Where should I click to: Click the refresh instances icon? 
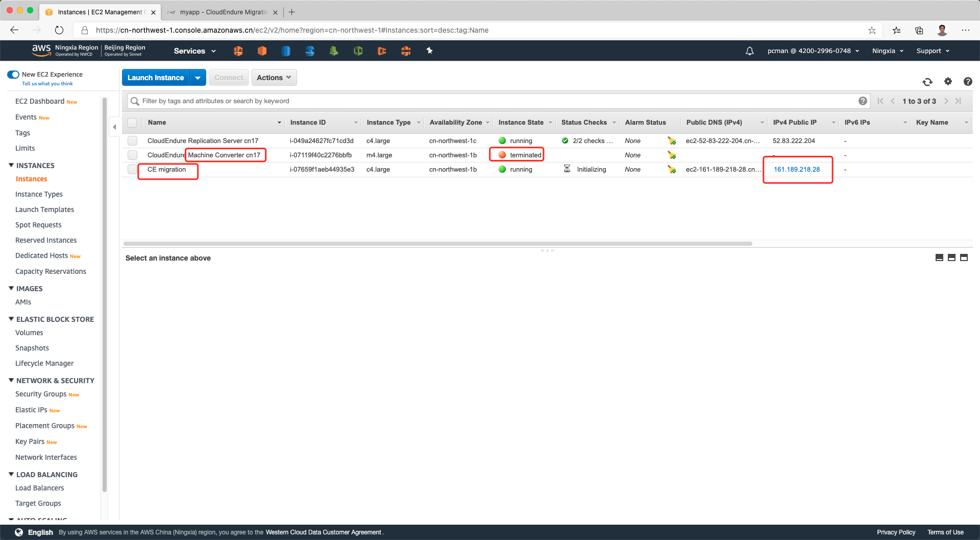point(927,82)
